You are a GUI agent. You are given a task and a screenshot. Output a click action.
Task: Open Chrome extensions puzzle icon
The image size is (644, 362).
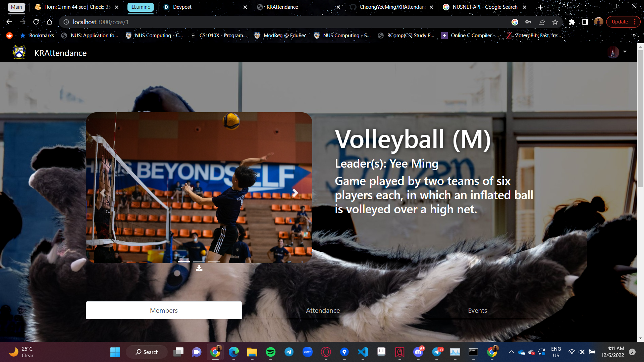coord(572,22)
